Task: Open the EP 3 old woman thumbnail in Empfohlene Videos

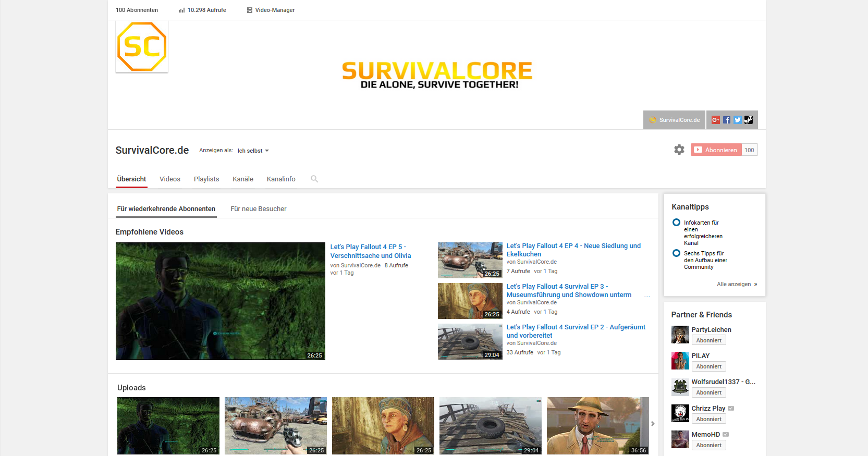Action: click(470, 301)
